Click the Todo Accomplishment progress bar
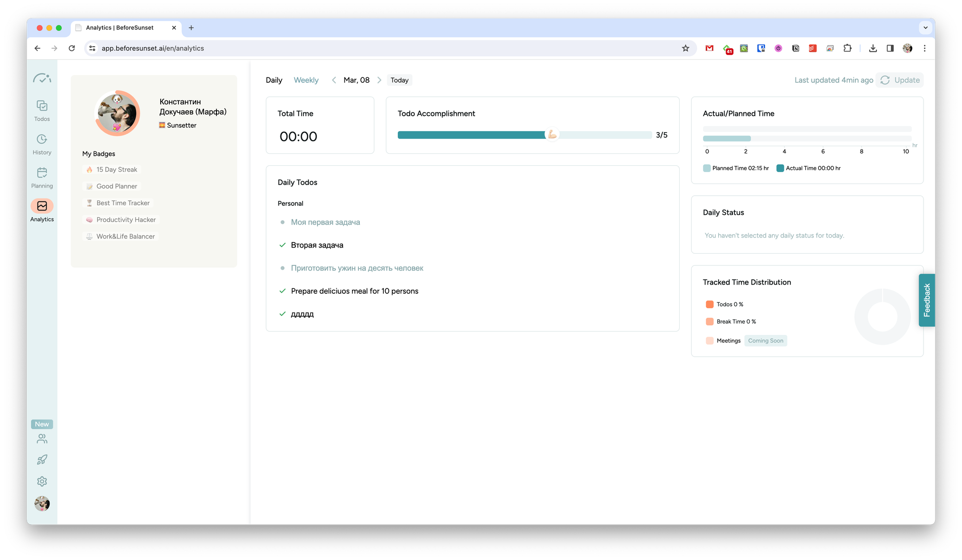The image size is (962, 560). click(524, 135)
